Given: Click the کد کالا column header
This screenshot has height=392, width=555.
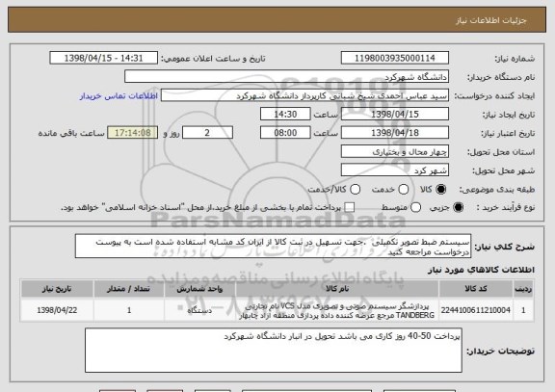Looking at the screenshot, I should (476, 289).
